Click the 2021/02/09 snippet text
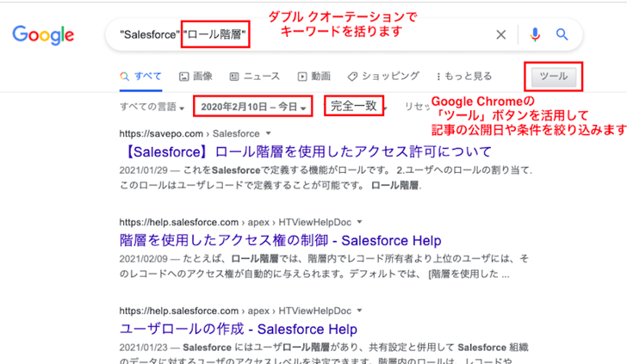The width and height of the screenshot is (627, 364). click(x=325, y=266)
